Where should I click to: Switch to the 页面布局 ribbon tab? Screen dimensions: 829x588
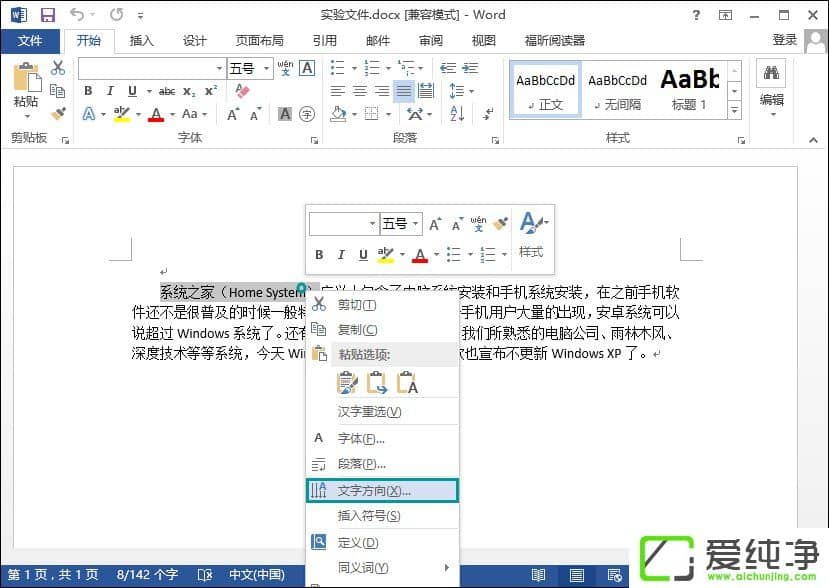point(259,41)
